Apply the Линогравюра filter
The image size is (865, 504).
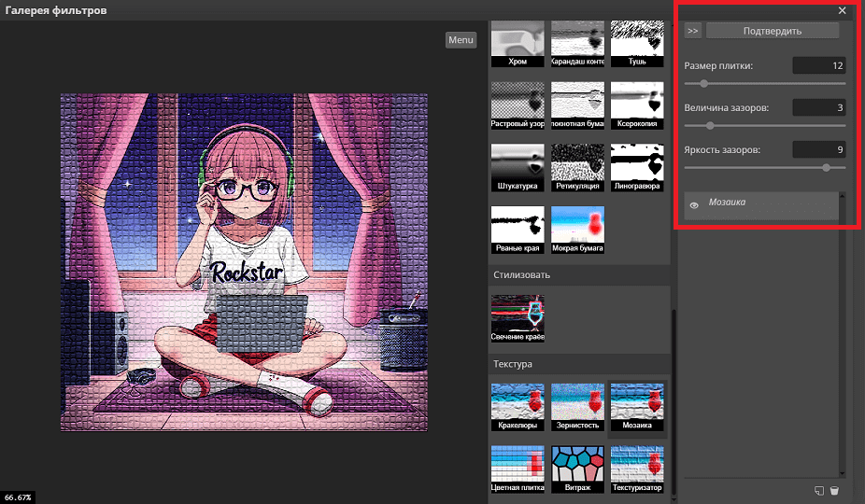pos(637,168)
